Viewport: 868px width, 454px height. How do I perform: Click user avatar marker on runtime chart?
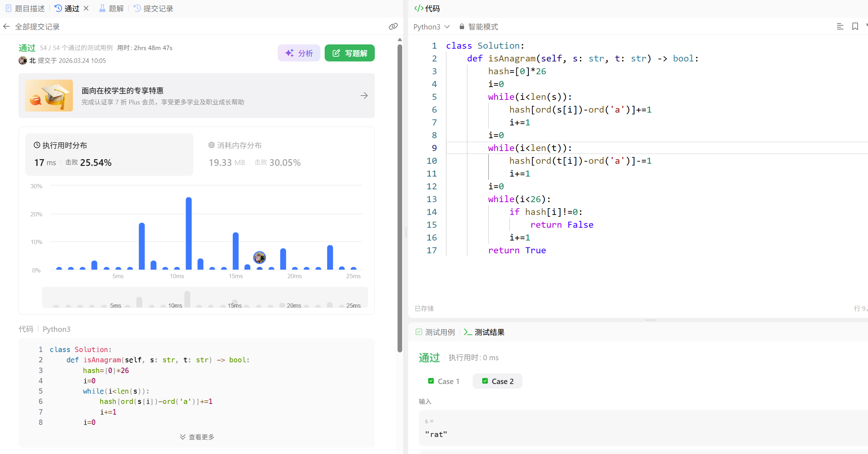click(x=260, y=257)
